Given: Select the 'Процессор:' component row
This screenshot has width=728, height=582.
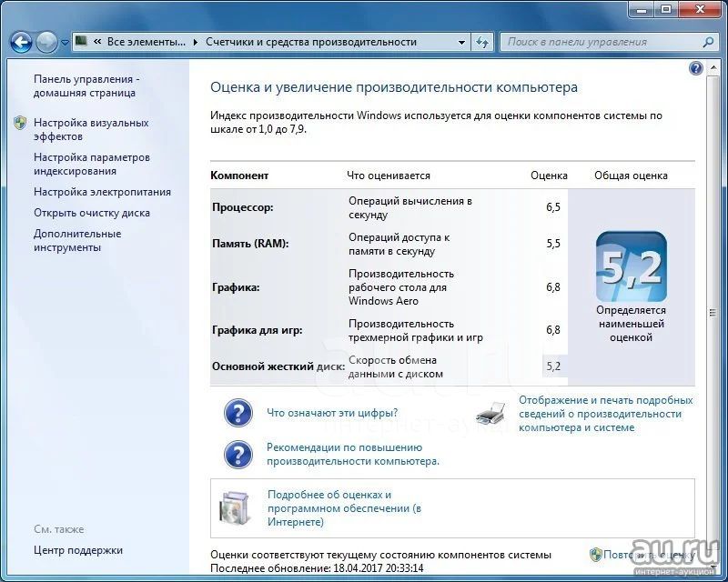Looking at the screenshot, I should click(389, 207).
